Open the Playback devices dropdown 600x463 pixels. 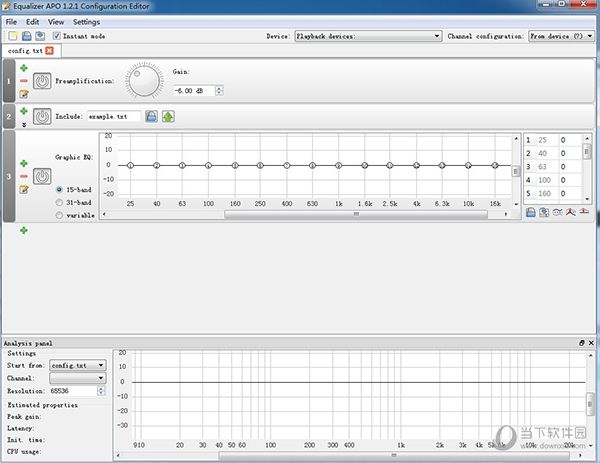(x=368, y=36)
